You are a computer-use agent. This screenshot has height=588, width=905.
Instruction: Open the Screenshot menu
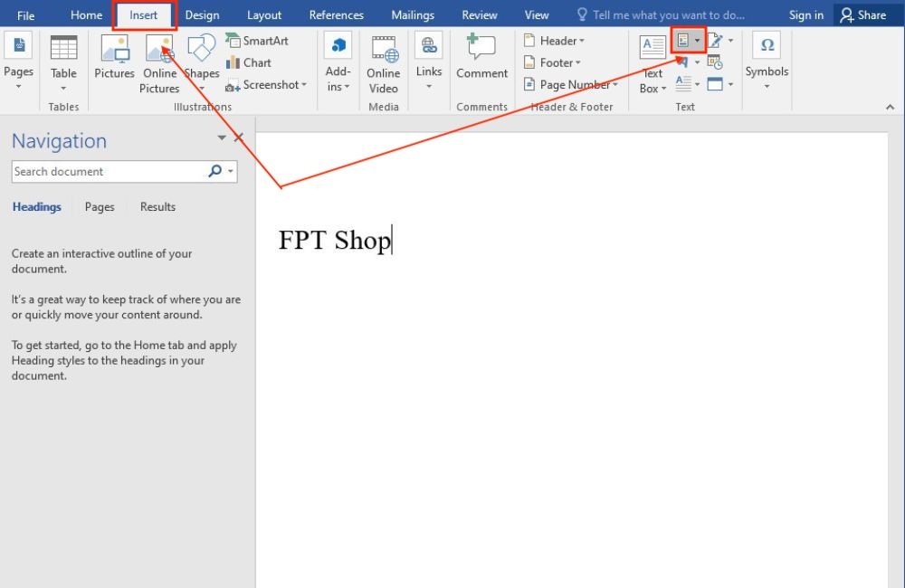266,85
